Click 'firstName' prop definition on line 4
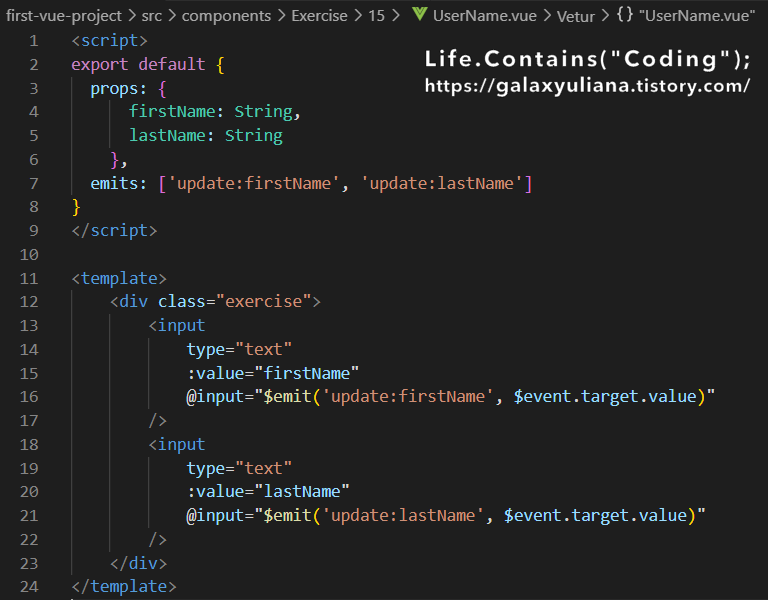 click(172, 112)
